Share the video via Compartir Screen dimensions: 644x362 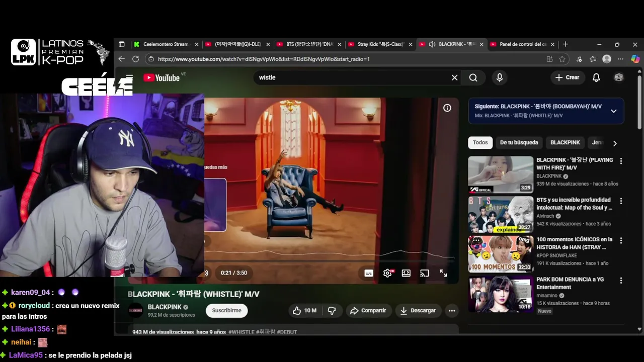(x=368, y=311)
